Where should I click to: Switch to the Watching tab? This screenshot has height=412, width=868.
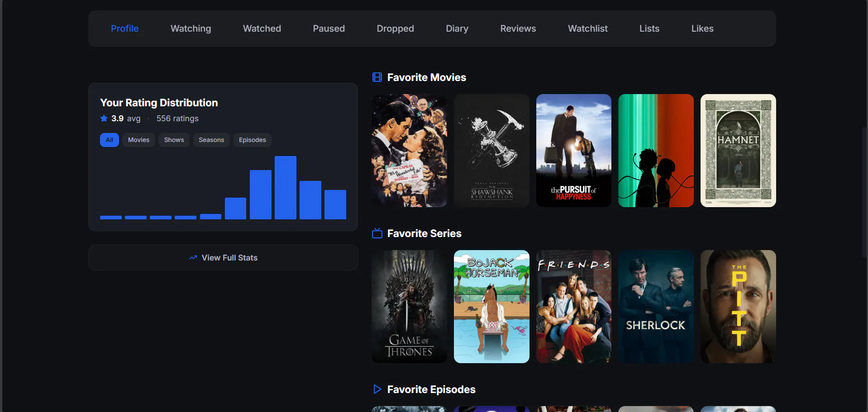click(x=191, y=28)
